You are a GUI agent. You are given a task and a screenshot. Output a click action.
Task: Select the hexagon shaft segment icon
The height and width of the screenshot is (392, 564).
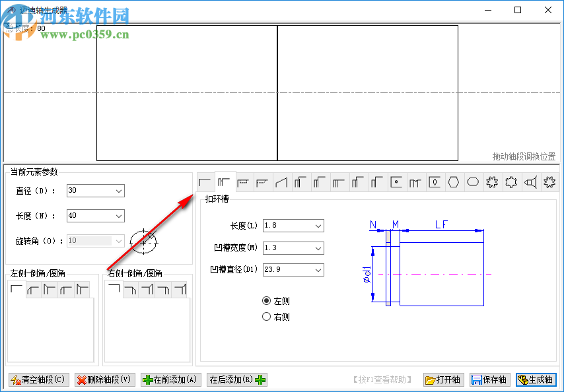(454, 181)
